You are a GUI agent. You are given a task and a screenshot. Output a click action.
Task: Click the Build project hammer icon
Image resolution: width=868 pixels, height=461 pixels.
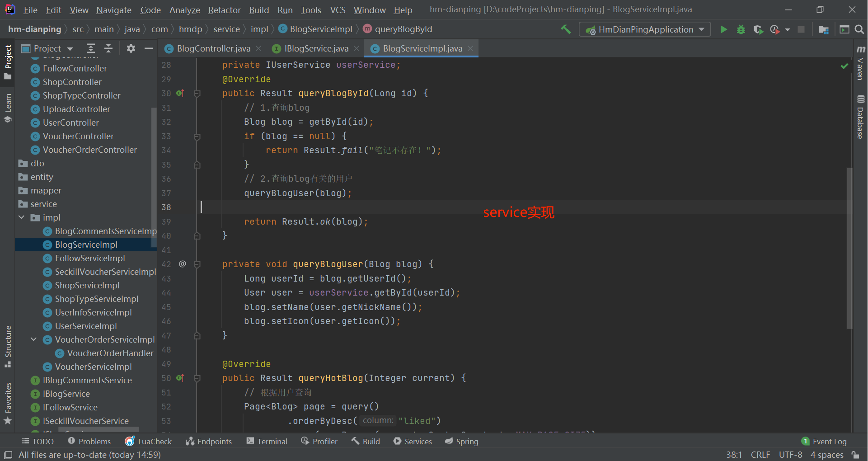click(566, 29)
